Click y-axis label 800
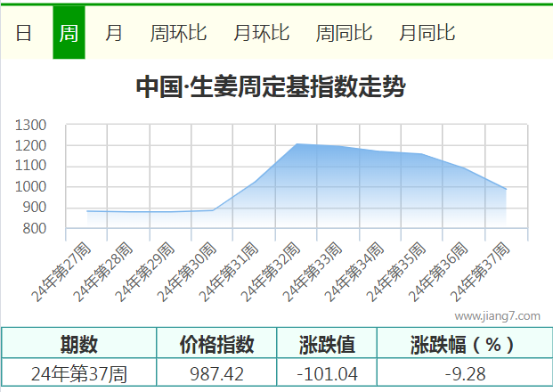The image size is (553, 392). [35, 229]
